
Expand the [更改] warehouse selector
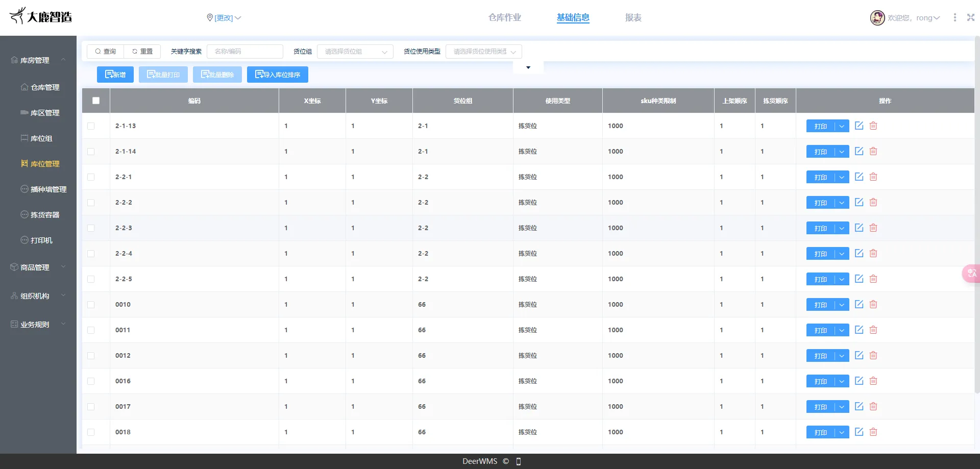coord(228,18)
